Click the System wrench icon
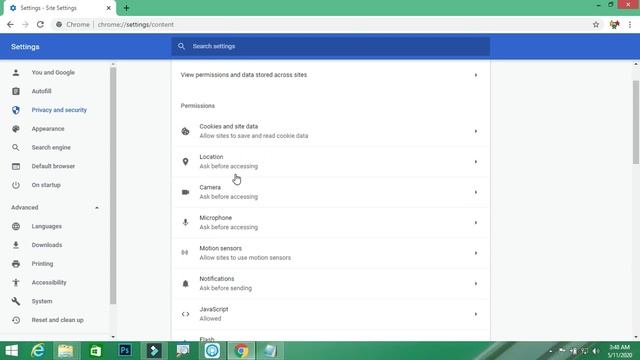 click(x=16, y=301)
